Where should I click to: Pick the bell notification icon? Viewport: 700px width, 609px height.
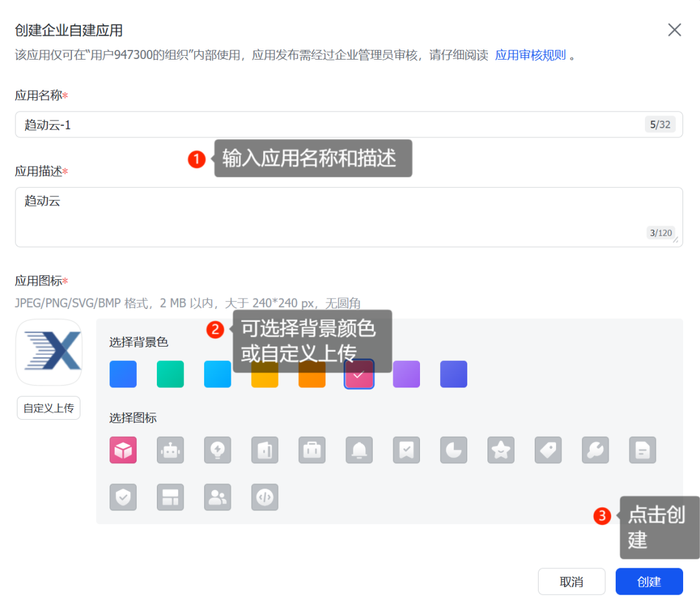(359, 450)
